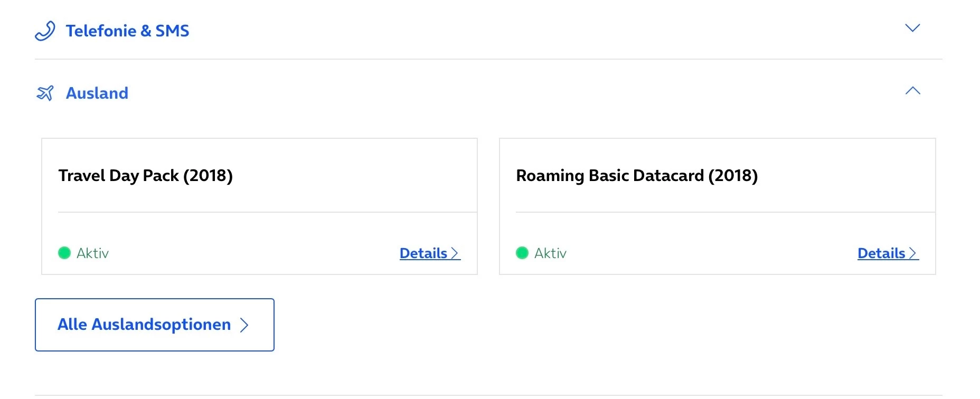Open Details for Roaming Basic Datacard
Image resolution: width=980 pixels, height=399 pixels.
881,253
